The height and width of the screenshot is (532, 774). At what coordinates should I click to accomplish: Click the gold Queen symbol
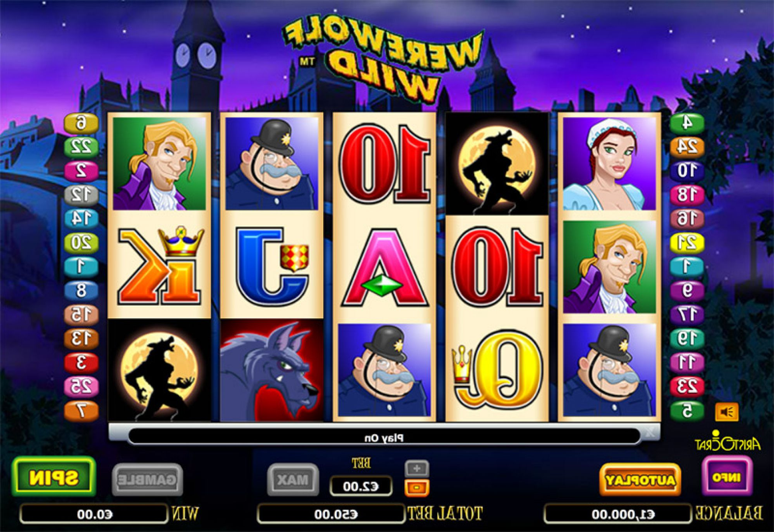tap(497, 369)
